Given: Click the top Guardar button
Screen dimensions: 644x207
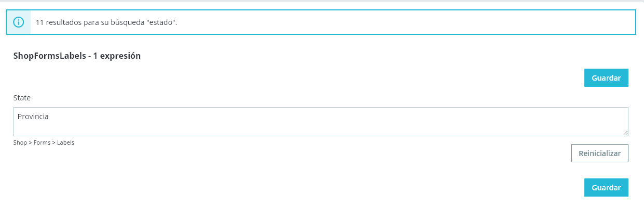Looking at the screenshot, I should coord(606,77).
